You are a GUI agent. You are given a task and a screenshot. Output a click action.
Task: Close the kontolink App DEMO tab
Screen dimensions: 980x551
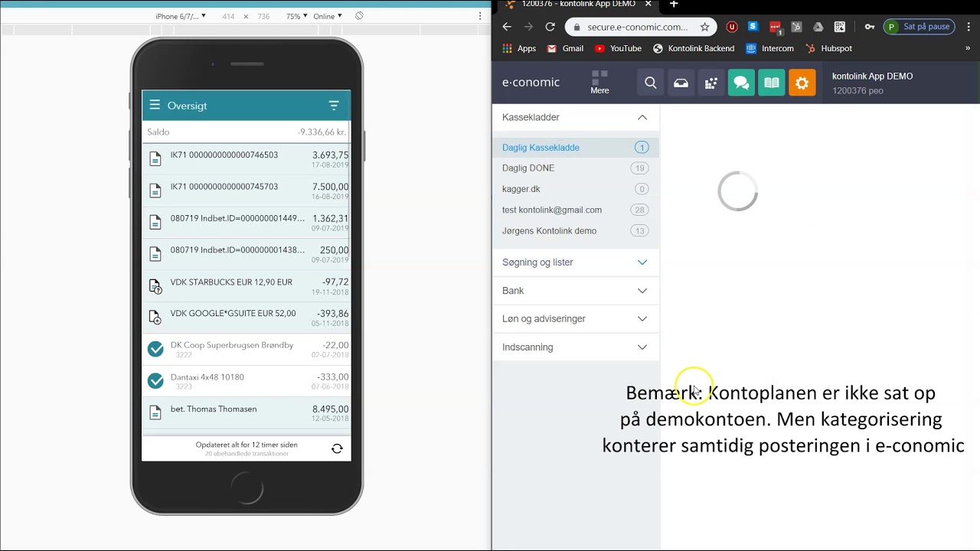click(648, 4)
